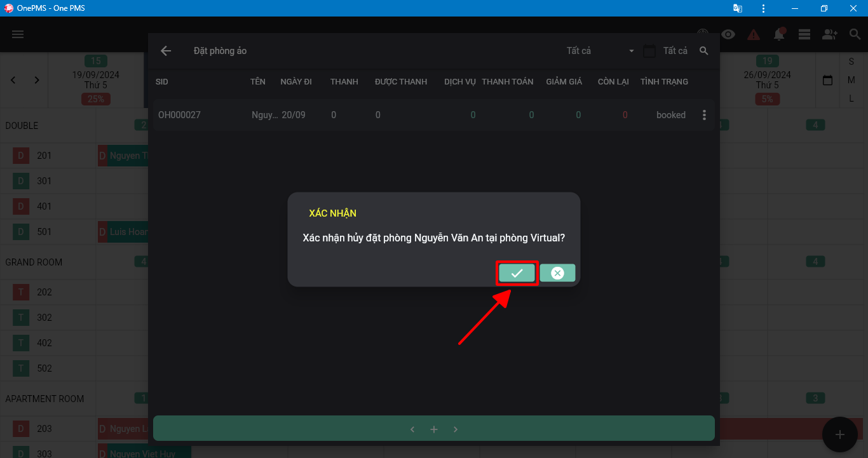
Task: Move the timeline to later dates
Action: click(37, 80)
